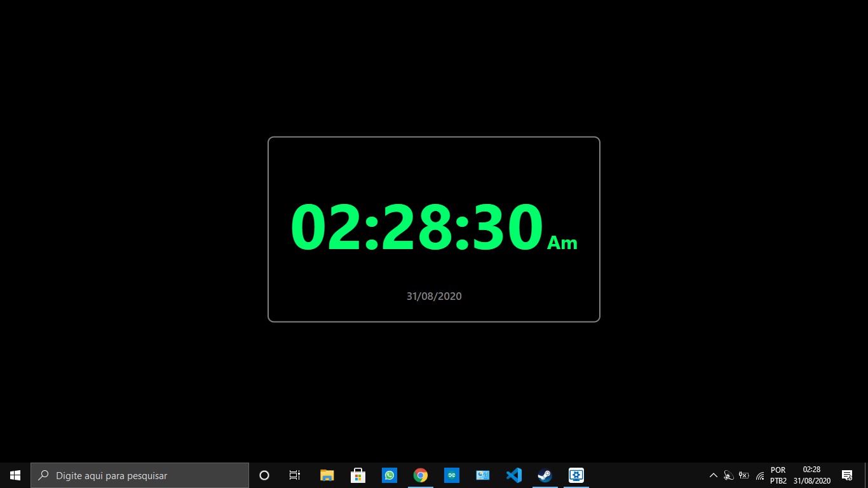Open the Action Center notifications

847,475
